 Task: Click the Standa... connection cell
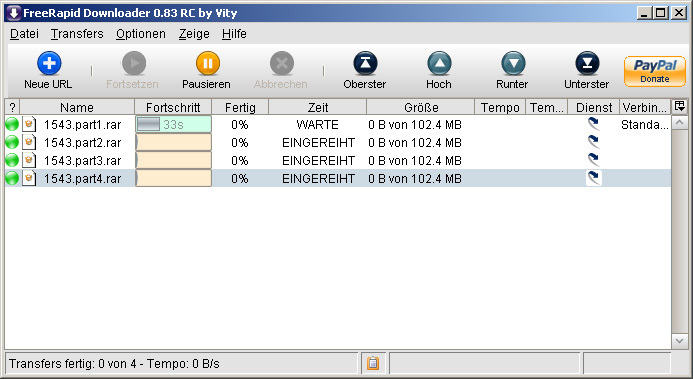[x=644, y=125]
